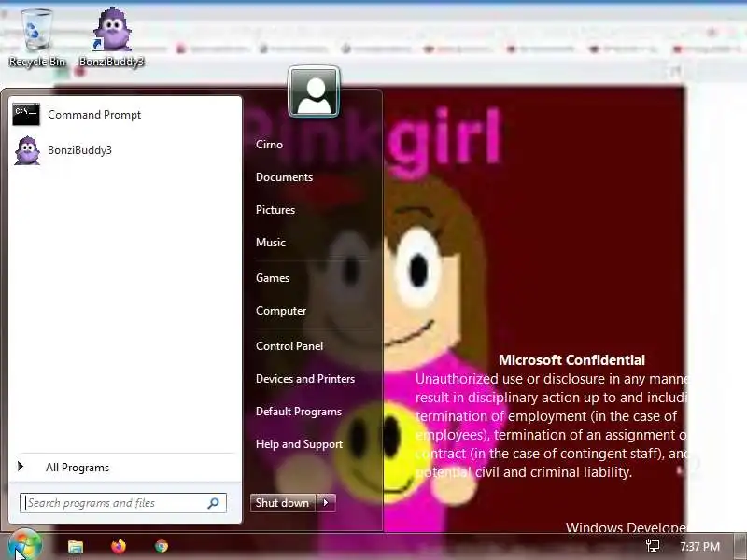Click the Start orb button
This screenshot has width=747, height=560.
point(25,546)
